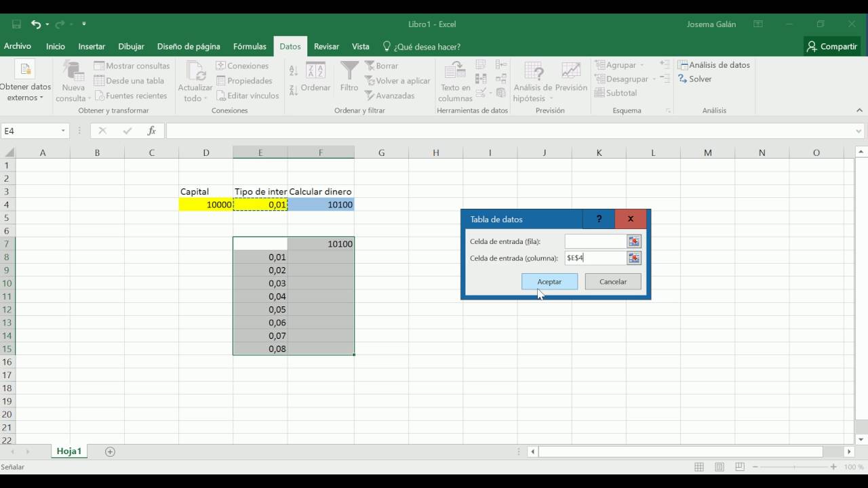Switch to Page Layout view icon
Viewport: 868px width, 488px height.
(719, 467)
